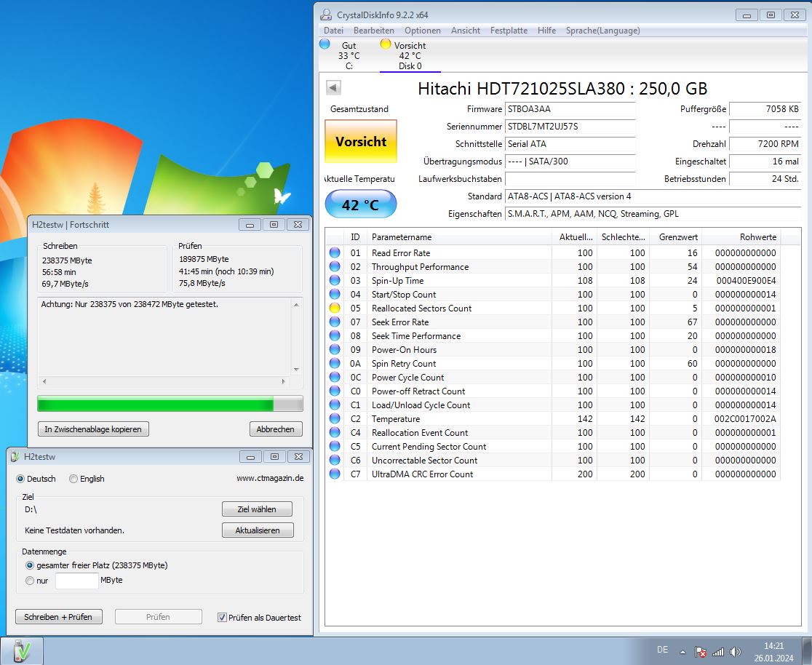
Task: Click the Seriennummer field value
Action: tap(570, 127)
